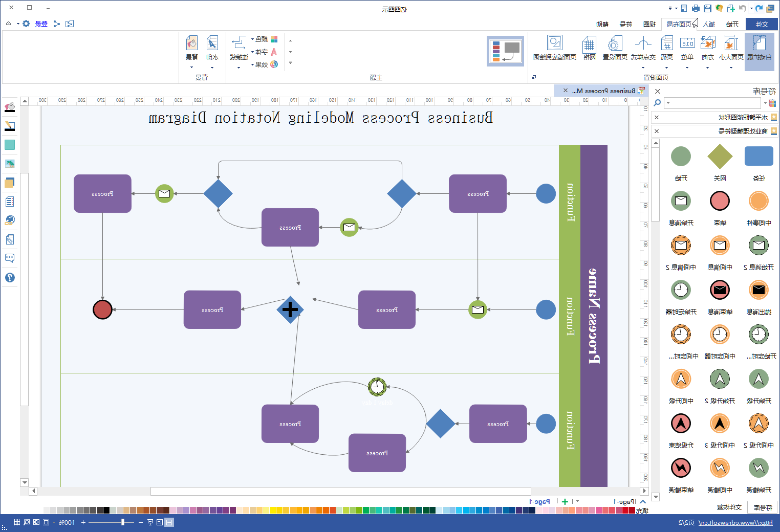Click the zoom out minus button

tap(140, 522)
